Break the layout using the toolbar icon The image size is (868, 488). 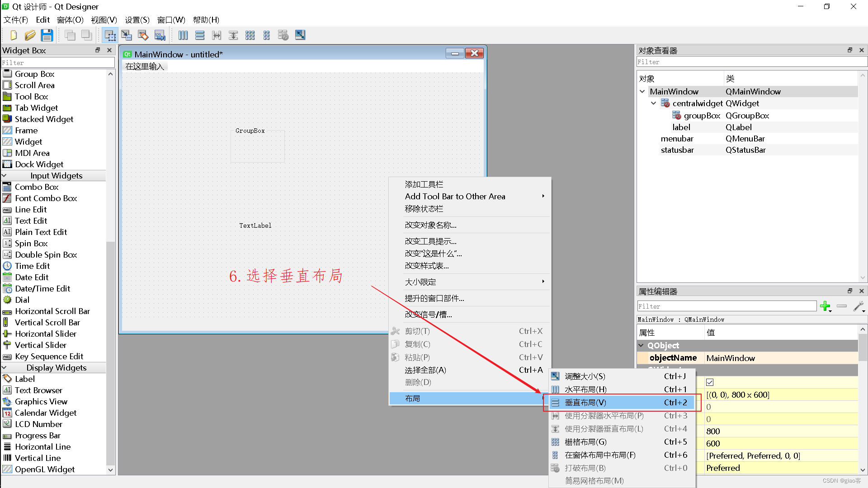[x=283, y=35]
